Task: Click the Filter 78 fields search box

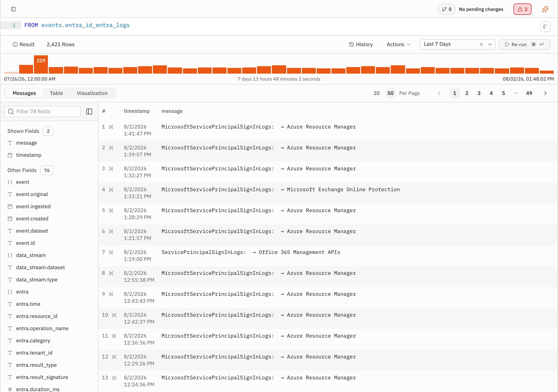Action: (42, 112)
